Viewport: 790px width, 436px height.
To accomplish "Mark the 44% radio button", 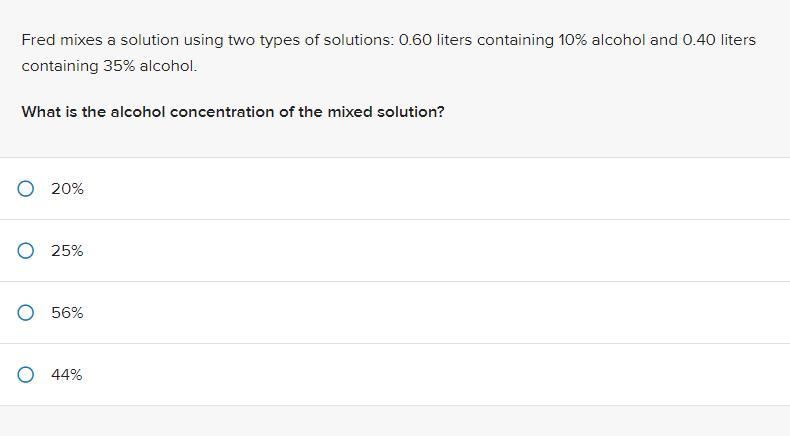I will tap(26, 374).
